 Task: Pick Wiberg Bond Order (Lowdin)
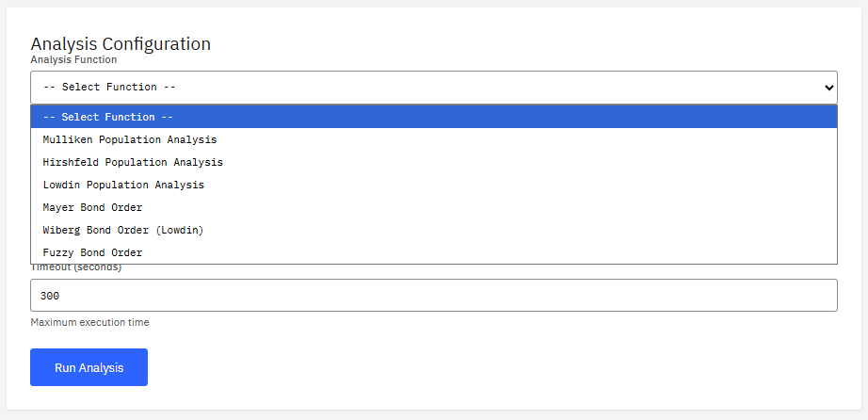[123, 230]
